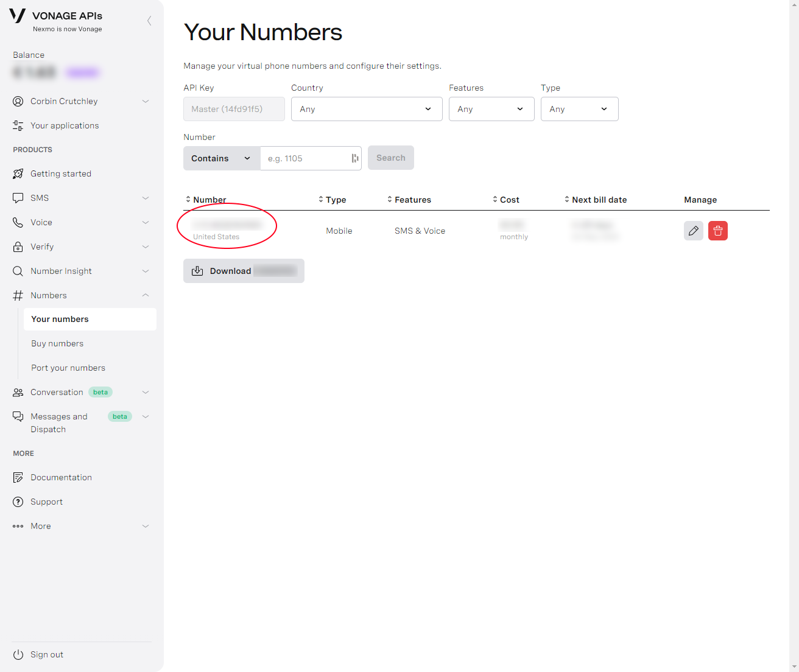Expand the Corbin Crutchley account chevron

(x=146, y=101)
